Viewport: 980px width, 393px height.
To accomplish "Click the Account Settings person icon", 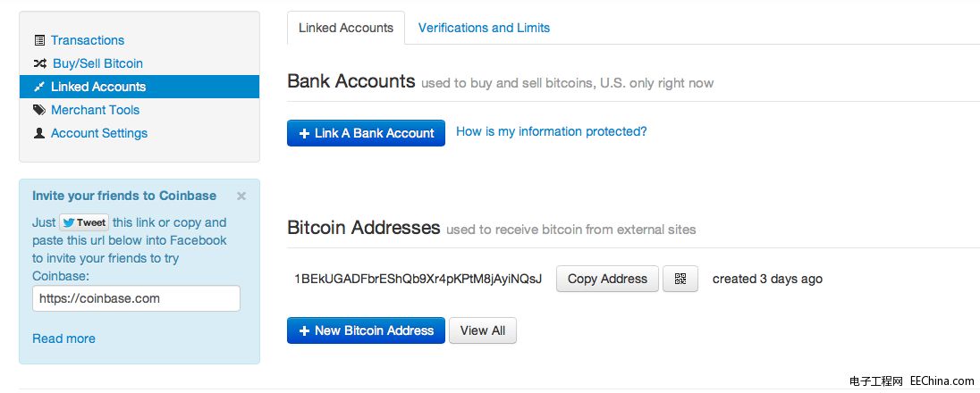I will click(x=39, y=133).
